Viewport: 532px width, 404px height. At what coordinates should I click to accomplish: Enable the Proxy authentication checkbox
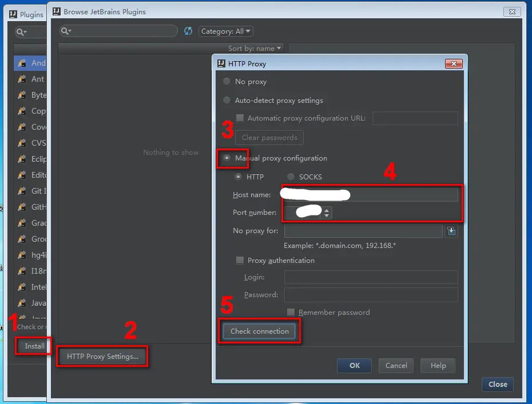pos(240,261)
